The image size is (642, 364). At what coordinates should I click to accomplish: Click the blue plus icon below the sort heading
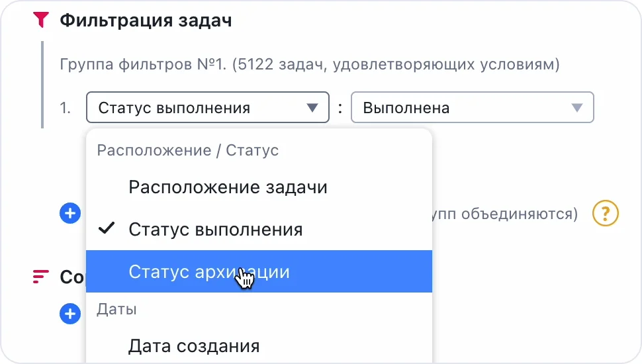pyautogui.click(x=69, y=314)
